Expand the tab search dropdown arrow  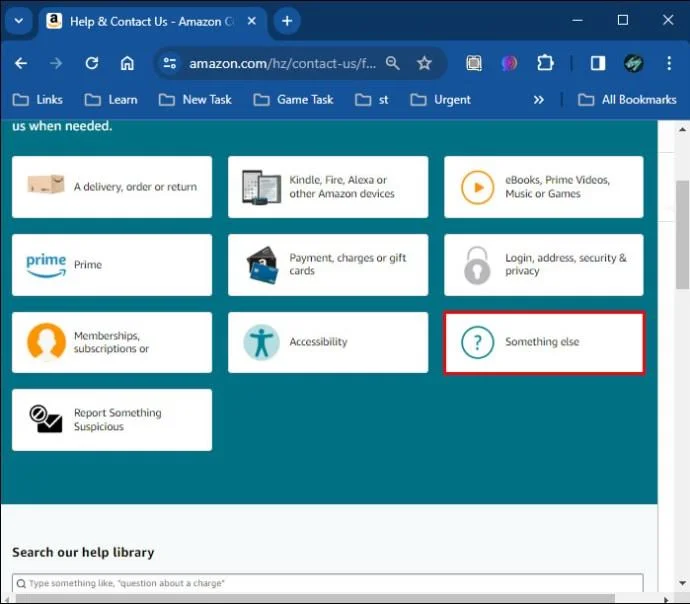pos(19,21)
